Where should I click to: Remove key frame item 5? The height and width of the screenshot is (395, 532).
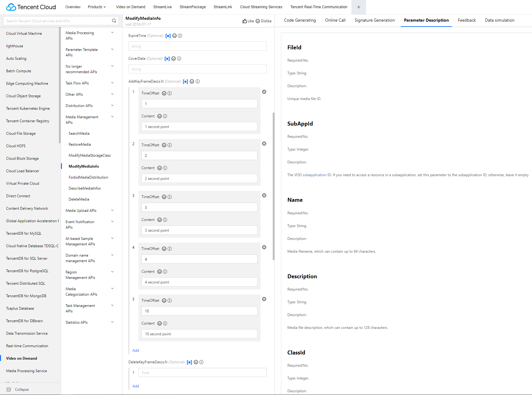point(264,299)
